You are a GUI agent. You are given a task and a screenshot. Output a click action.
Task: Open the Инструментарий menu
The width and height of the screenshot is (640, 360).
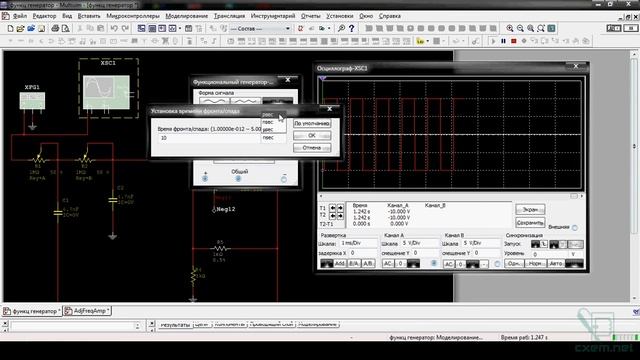point(273,16)
